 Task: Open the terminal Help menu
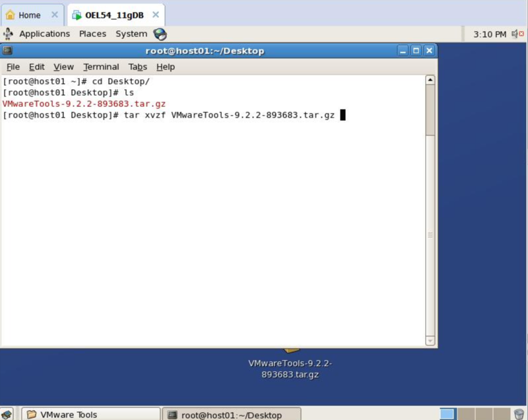click(x=166, y=67)
